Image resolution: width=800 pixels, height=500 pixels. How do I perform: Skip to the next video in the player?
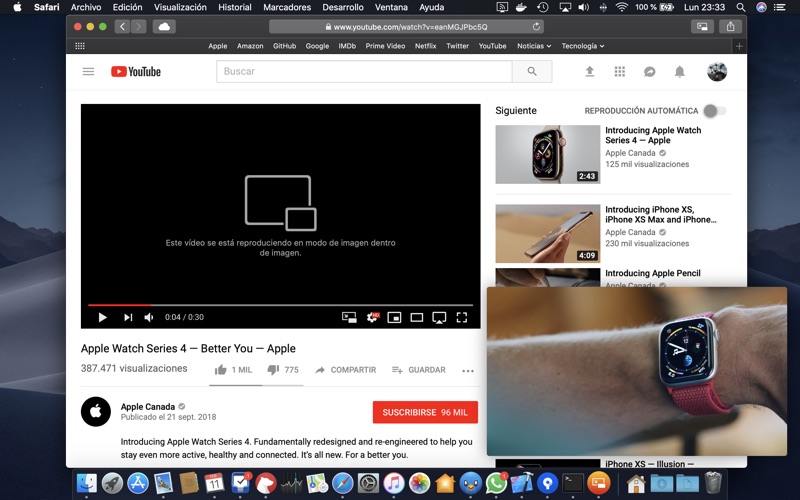(128, 317)
